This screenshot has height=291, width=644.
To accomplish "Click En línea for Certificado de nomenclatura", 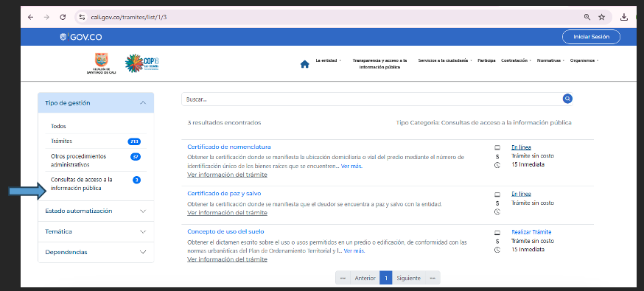I will click(521, 147).
